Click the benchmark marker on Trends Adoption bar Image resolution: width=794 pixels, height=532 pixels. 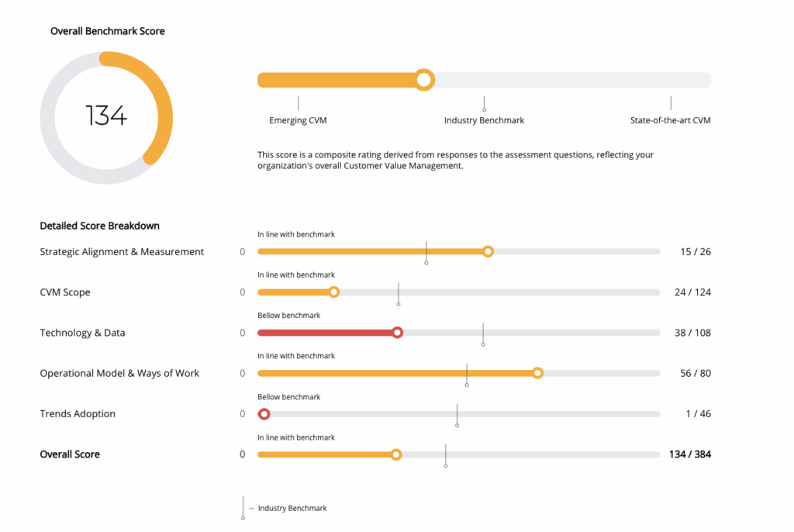tap(457, 415)
